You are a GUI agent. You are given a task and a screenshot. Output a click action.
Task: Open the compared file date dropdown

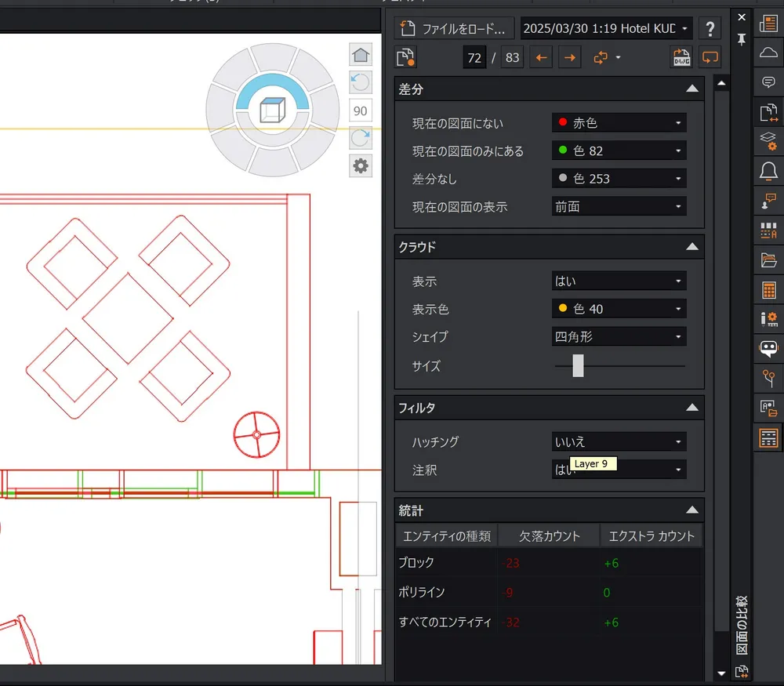[606, 28]
